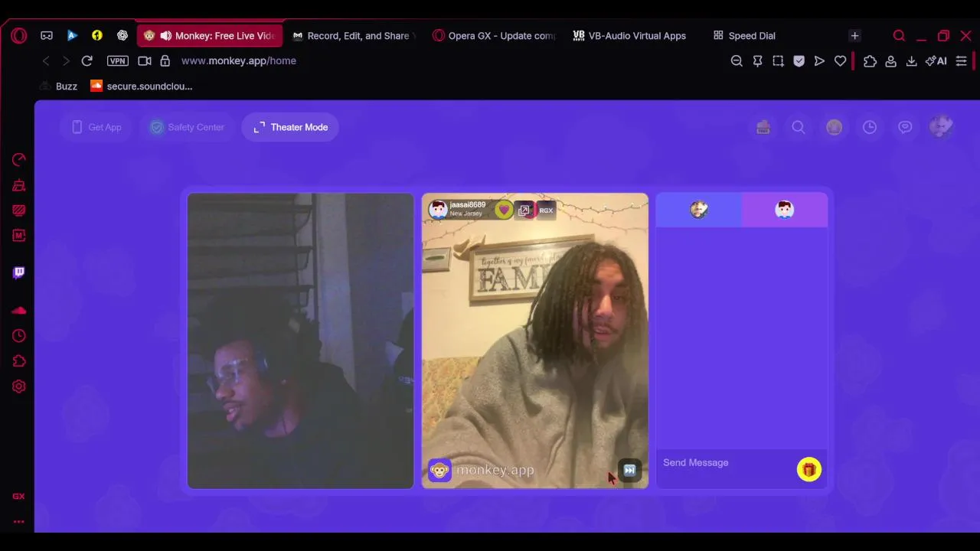Screen dimensions: 980x551
Task: Toggle the ad blocker shield
Action: click(x=799, y=60)
